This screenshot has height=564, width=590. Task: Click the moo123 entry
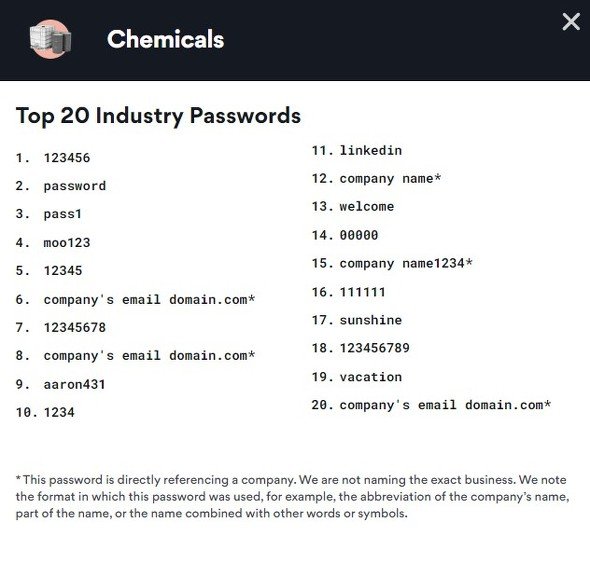click(x=67, y=243)
